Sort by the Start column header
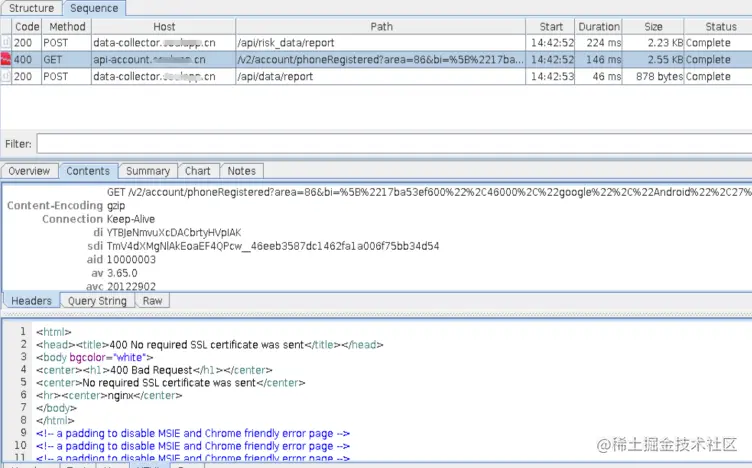Screen dimensions: 752x468 (x=551, y=26)
